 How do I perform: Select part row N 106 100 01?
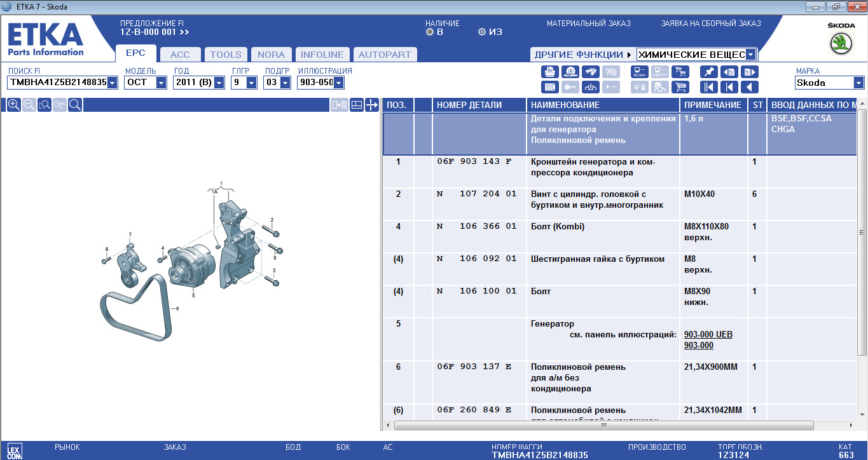pyautogui.click(x=620, y=302)
